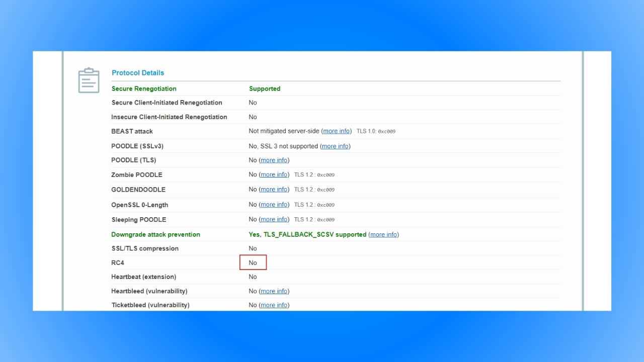Click the POODLE (SSLv3) label

click(x=137, y=146)
